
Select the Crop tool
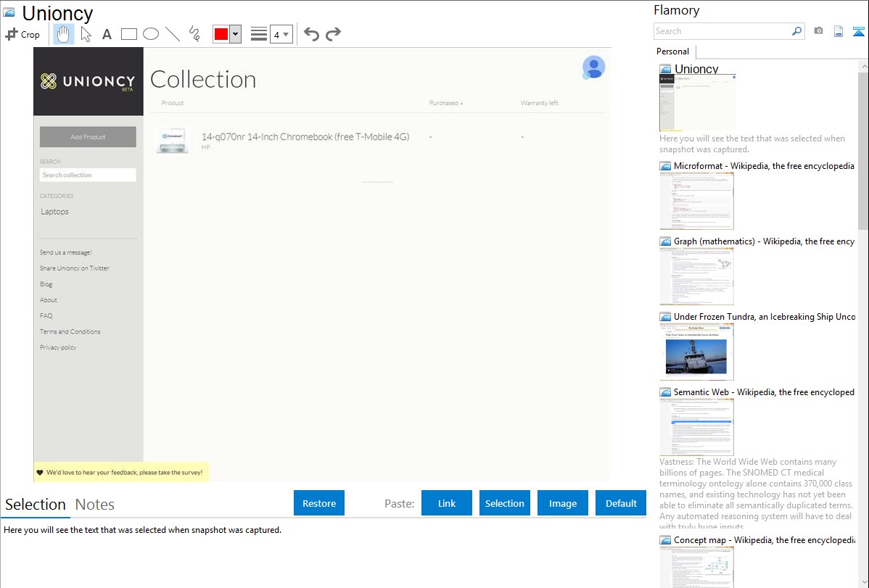click(22, 34)
